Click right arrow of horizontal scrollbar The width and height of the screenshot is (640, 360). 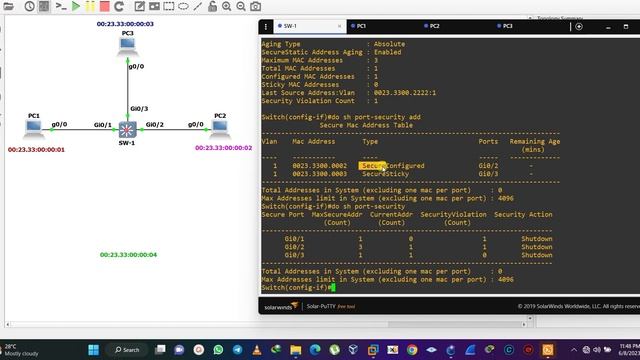(524, 324)
